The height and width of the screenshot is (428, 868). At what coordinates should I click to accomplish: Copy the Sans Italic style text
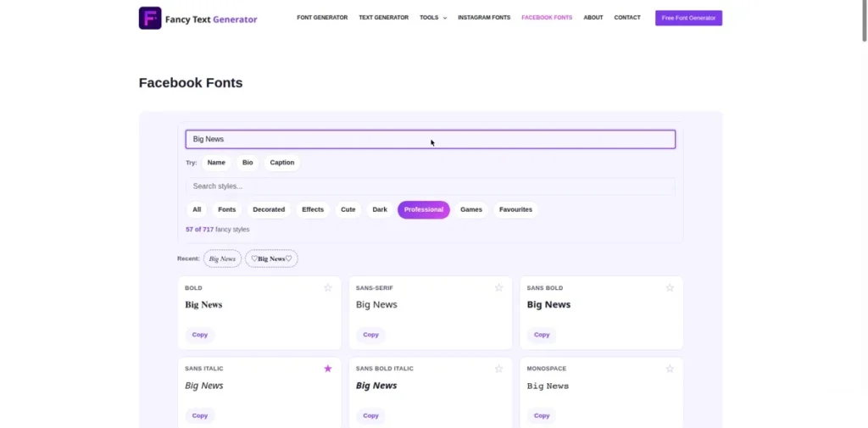point(200,416)
